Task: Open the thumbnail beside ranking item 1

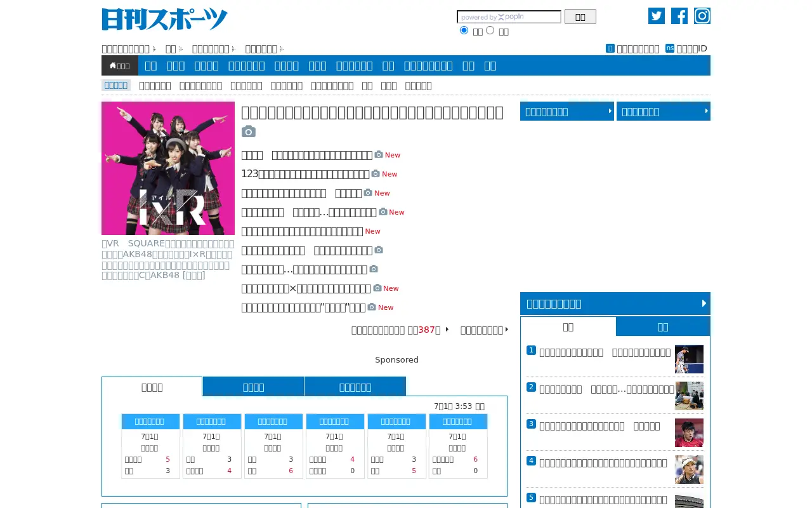Action: click(x=689, y=359)
